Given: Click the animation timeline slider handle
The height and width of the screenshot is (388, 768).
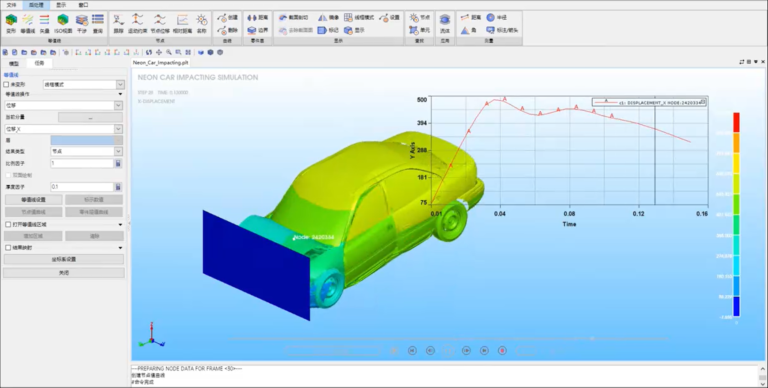Looking at the screenshot, I should point(593,338).
